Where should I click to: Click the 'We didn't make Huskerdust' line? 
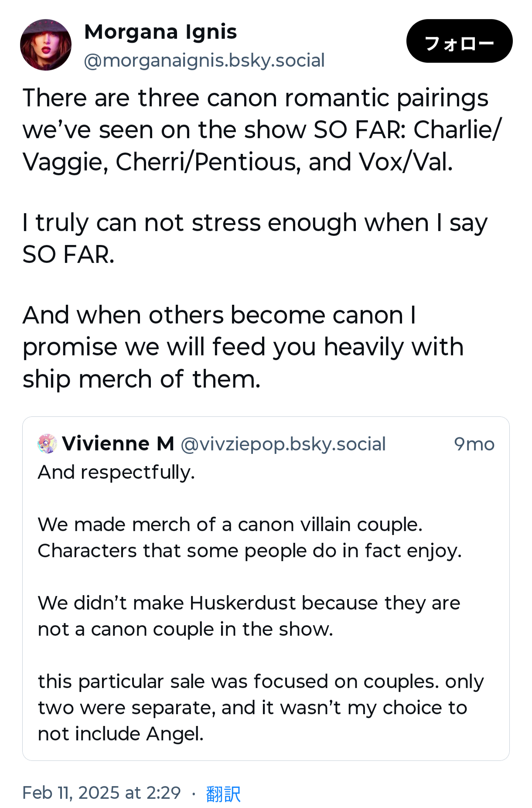[249, 603]
